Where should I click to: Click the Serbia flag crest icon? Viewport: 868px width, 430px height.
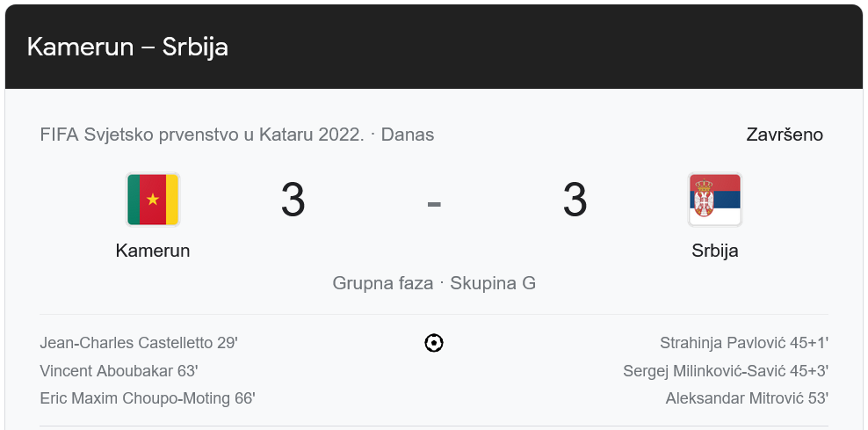point(714,200)
